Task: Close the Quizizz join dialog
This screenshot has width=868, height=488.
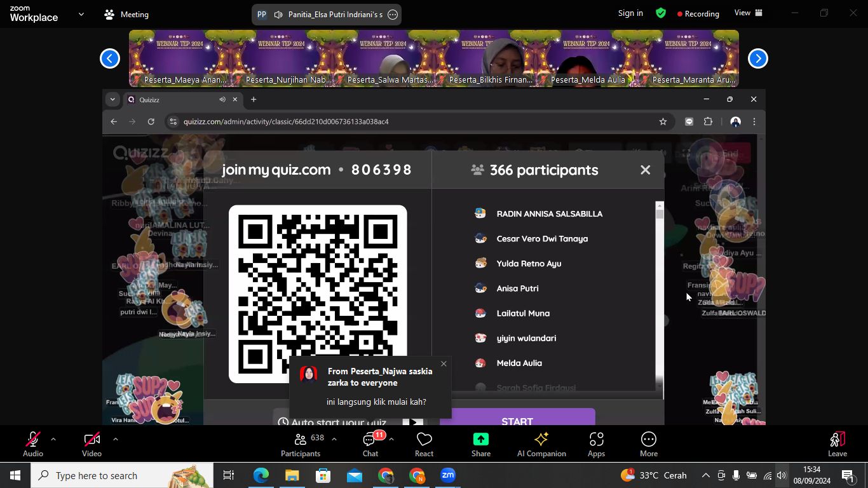Action: [x=646, y=170]
